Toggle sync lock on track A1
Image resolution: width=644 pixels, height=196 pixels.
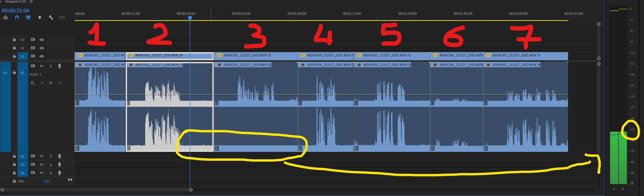pos(33,66)
